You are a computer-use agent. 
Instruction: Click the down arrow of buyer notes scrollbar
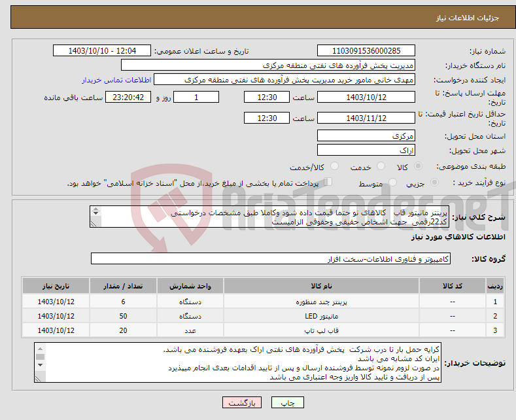[x=40, y=365]
